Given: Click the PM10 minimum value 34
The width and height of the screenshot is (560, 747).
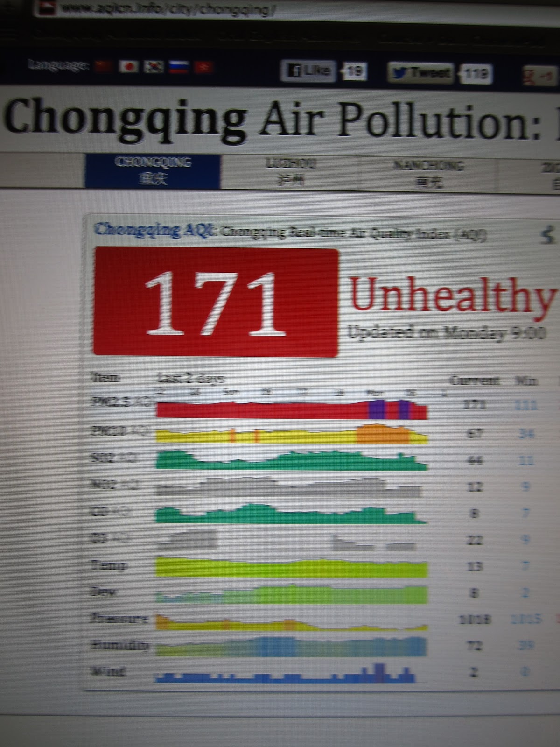Looking at the screenshot, I should 526,434.
